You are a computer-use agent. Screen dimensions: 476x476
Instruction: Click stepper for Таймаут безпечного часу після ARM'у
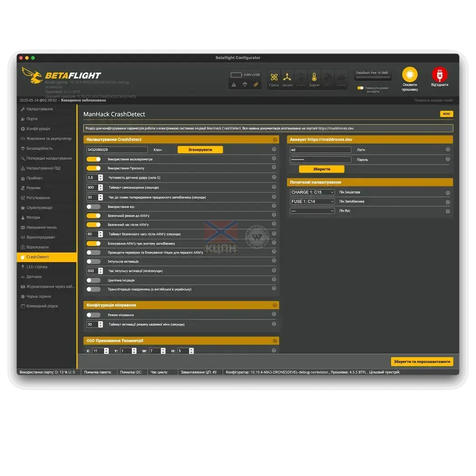click(x=101, y=234)
